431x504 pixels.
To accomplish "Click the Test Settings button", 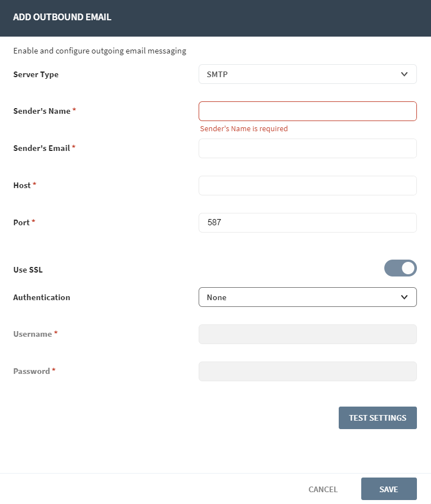I will point(378,418).
